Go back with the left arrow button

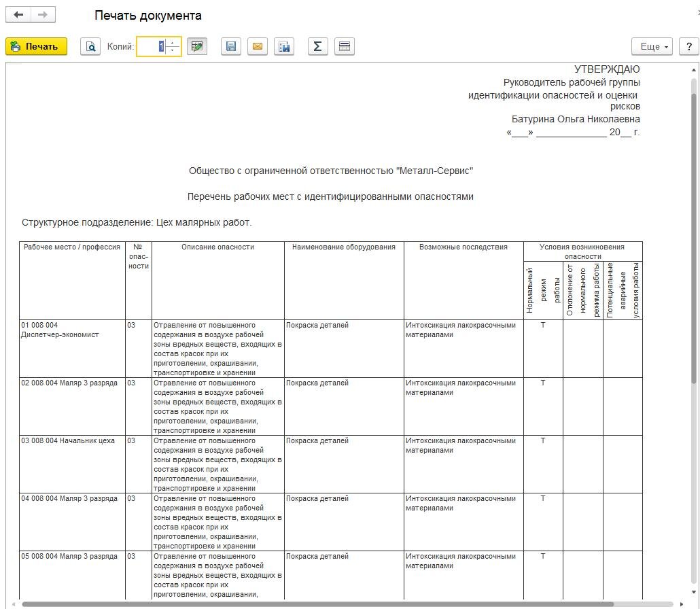pyautogui.click(x=18, y=15)
